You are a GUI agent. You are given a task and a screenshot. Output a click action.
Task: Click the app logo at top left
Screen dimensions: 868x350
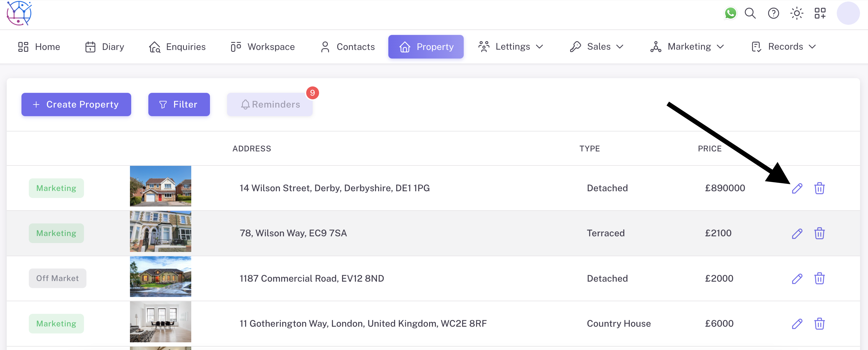pos(19,13)
